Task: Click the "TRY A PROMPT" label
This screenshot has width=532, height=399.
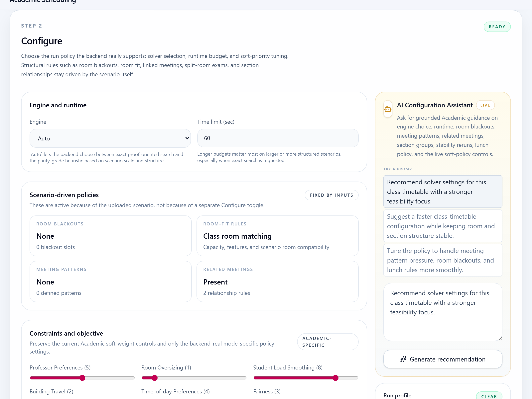Action: 399,169
